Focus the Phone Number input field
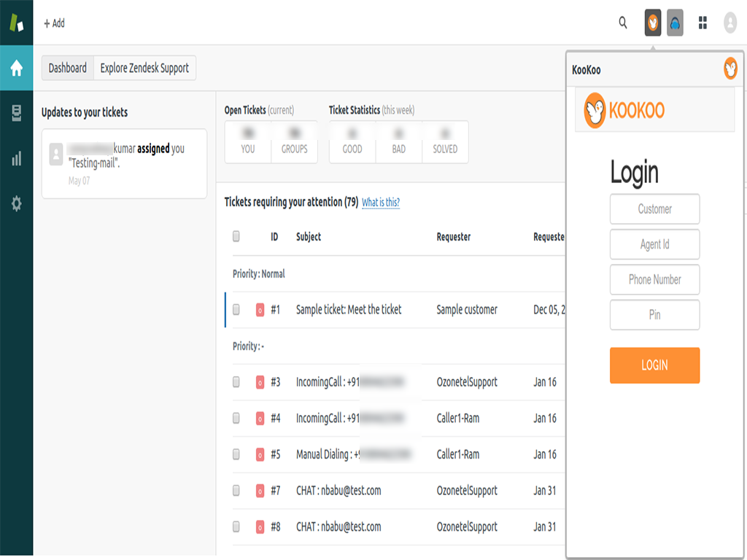This screenshot has height=560, width=747. [654, 279]
